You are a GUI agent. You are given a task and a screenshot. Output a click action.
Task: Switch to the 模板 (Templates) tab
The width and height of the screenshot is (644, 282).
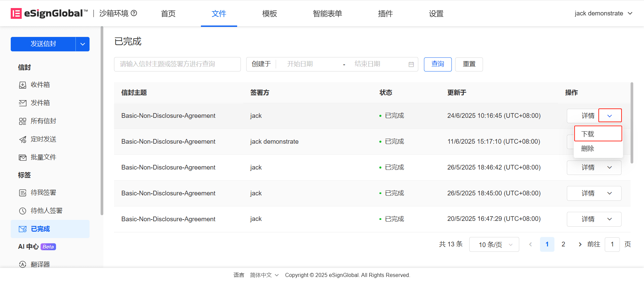pos(269,13)
